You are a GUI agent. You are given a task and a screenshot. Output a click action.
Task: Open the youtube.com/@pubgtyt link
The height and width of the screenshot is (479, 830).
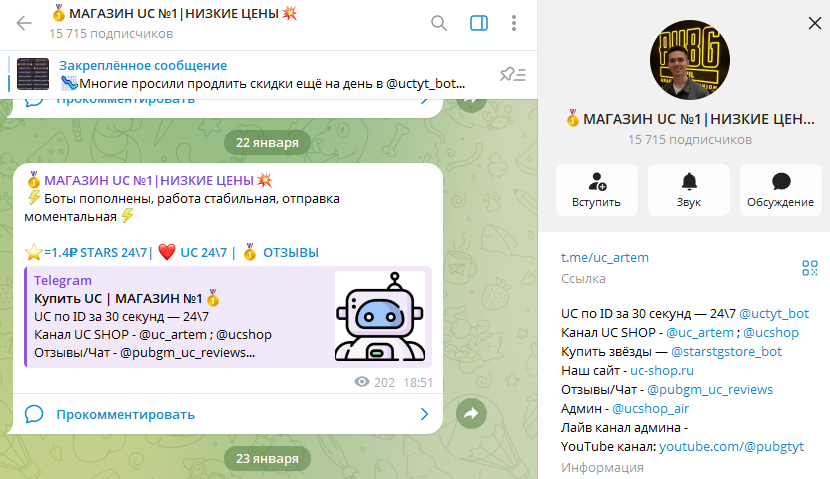(x=731, y=446)
